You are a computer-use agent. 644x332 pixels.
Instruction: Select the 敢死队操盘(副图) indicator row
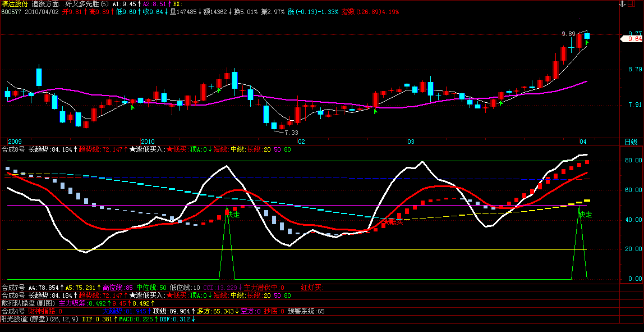point(28,303)
